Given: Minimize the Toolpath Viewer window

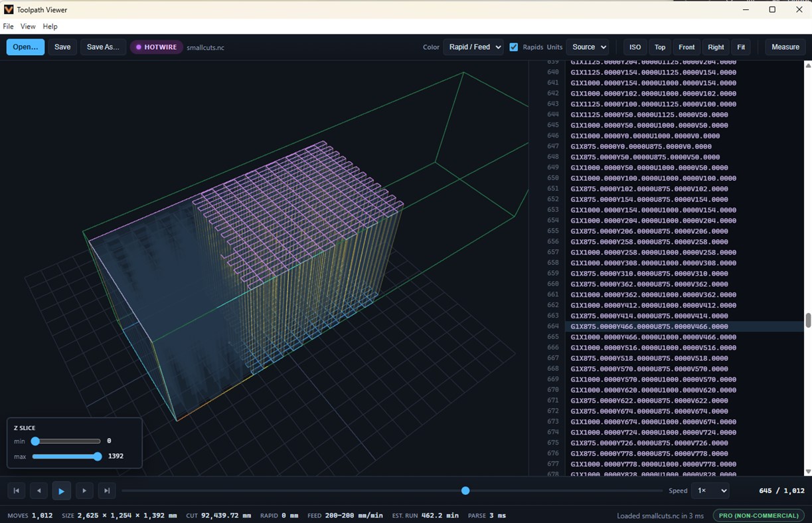Looking at the screenshot, I should click(x=745, y=9).
